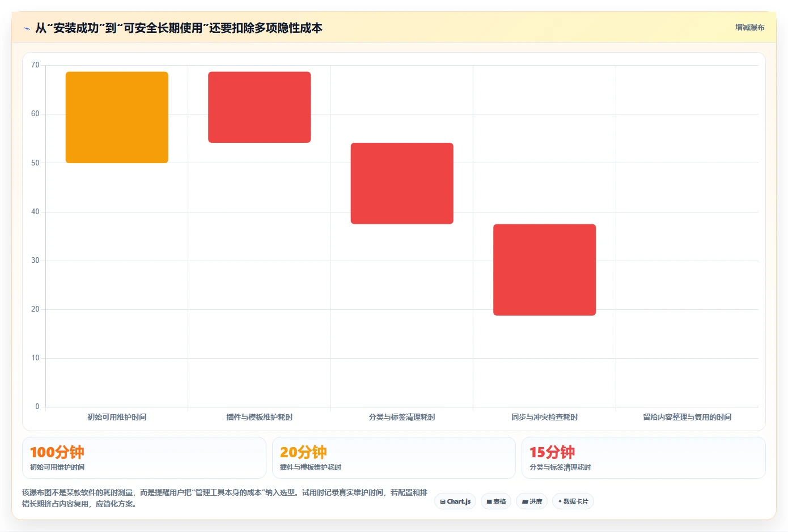Click y-axis tick value 50

[x=35, y=163]
